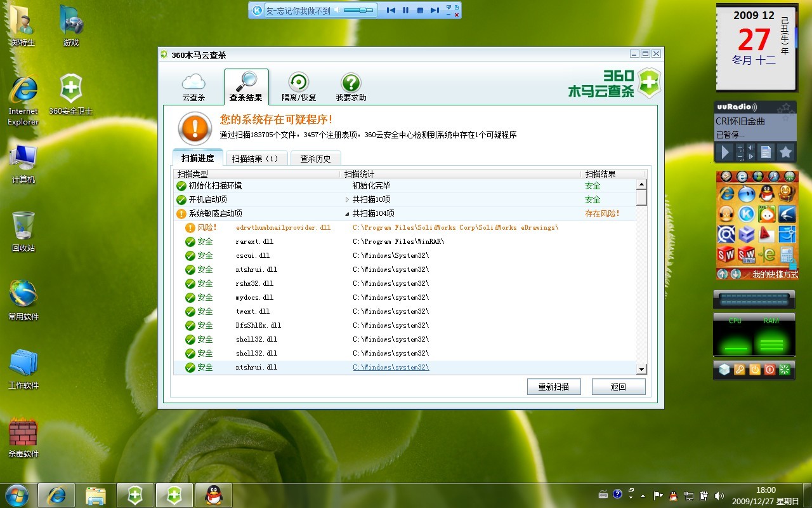Screen dimensions: 812x508
Task: View the 查杀历史 tab
Action: click(315, 158)
